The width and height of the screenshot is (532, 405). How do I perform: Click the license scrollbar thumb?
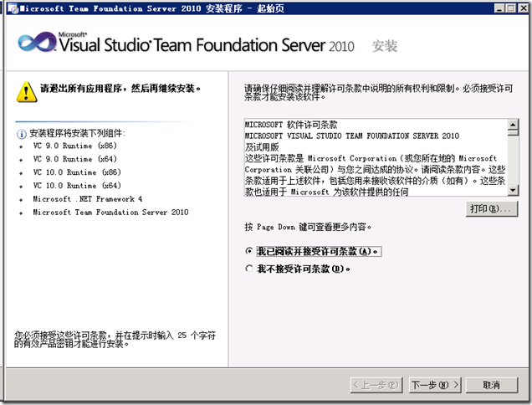pyautogui.click(x=513, y=133)
